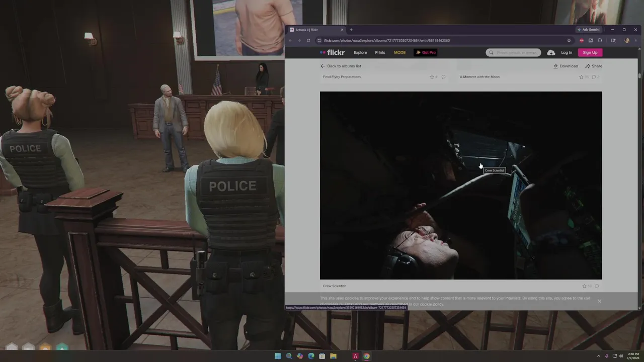Open Microsoft Store from the taskbar
Viewport: 644px width, 362px height.
point(322,356)
